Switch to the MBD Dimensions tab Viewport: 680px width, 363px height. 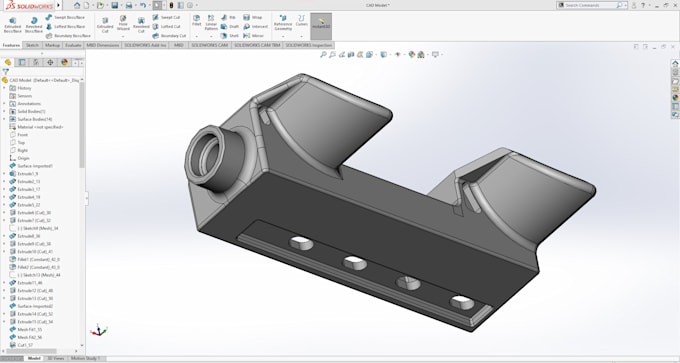click(102, 45)
